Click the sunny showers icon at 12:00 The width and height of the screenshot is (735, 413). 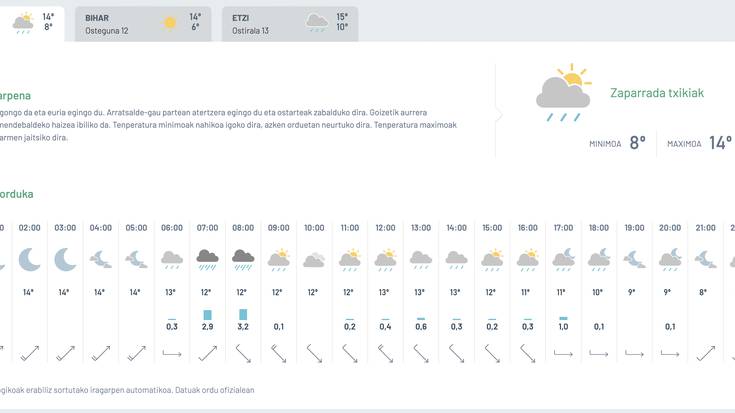click(x=385, y=260)
